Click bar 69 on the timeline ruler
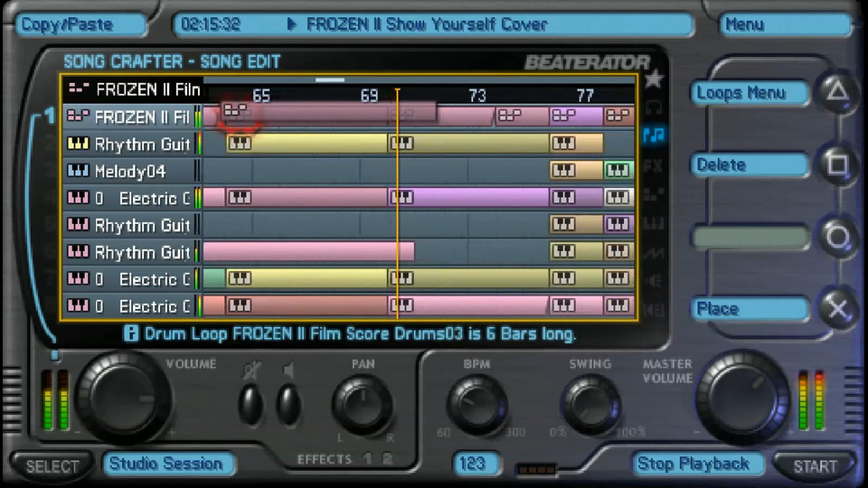The width and height of the screenshot is (868, 488). pyautogui.click(x=369, y=96)
